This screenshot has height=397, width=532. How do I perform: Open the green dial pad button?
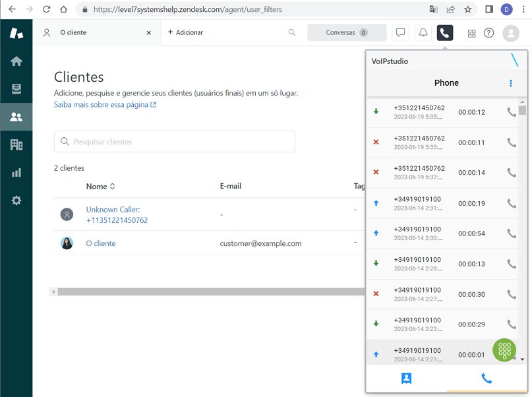(x=504, y=350)
